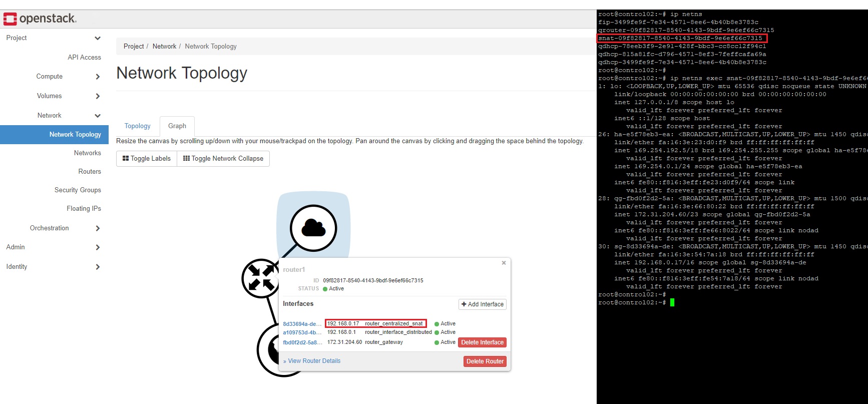
Task: Expand the Orchestration section chevron
Action: tap(98, 228)
